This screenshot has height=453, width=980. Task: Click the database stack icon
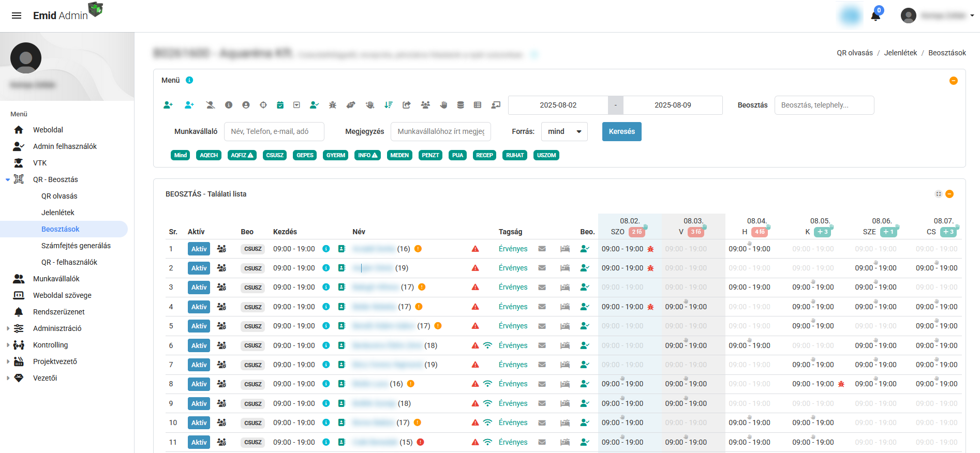pyautogui.click(x=461, y=105)
